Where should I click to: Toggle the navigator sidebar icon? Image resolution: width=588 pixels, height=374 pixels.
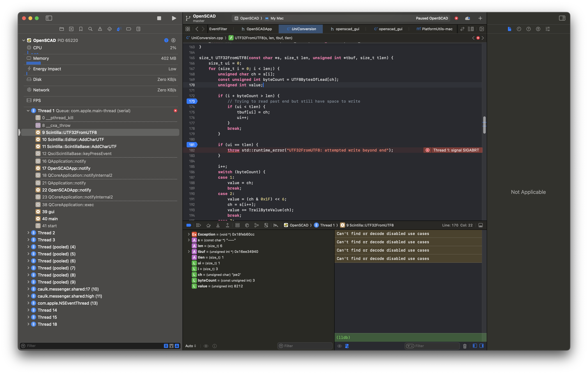(x=49, y=18)
